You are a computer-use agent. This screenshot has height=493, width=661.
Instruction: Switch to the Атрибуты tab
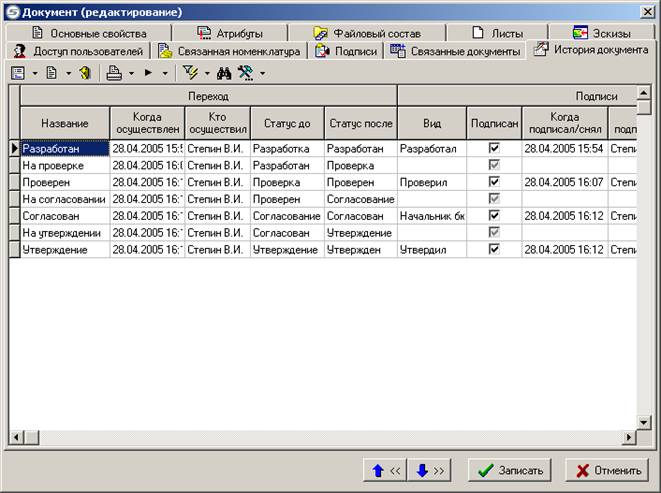236,33
